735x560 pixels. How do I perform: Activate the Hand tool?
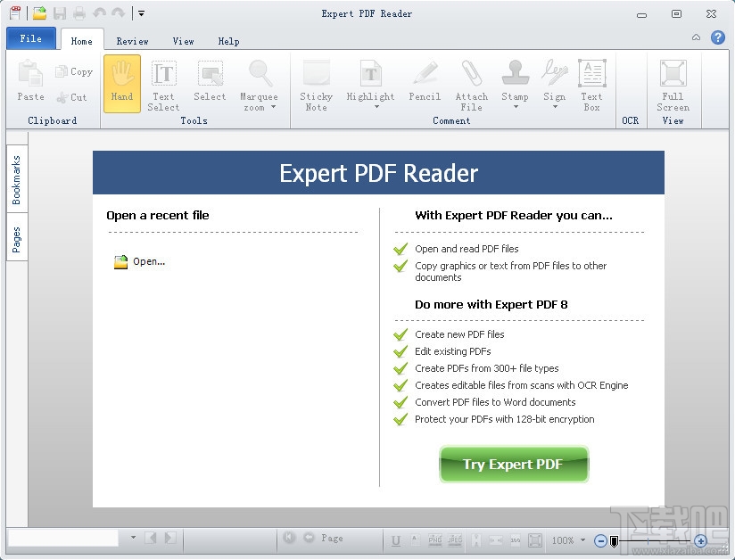tap(122, 84)
